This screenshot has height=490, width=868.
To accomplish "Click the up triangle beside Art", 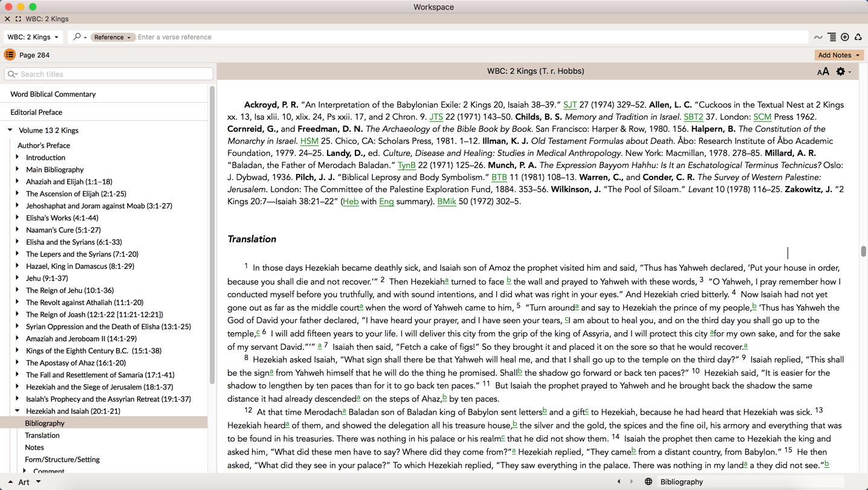I will click(x=10, y=482).
